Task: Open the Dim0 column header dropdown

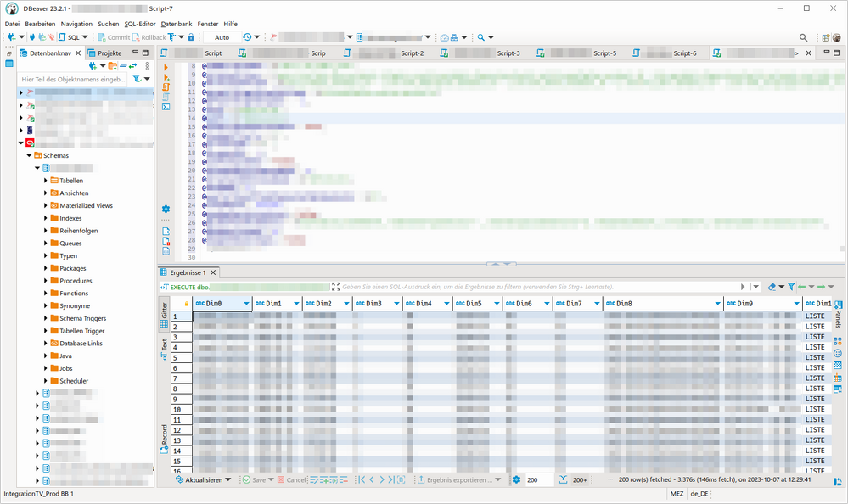Action: click(246, 304)
